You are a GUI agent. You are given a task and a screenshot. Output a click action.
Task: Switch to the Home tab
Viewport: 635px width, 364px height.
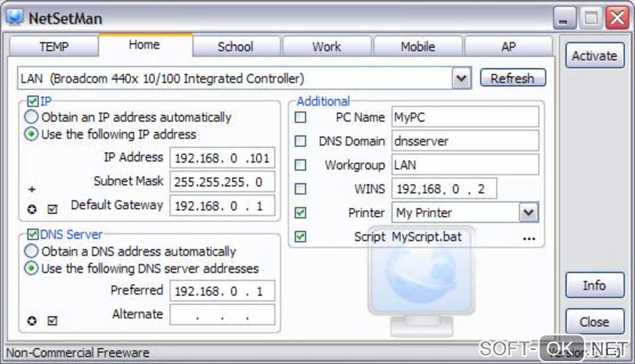coord(144,45)
